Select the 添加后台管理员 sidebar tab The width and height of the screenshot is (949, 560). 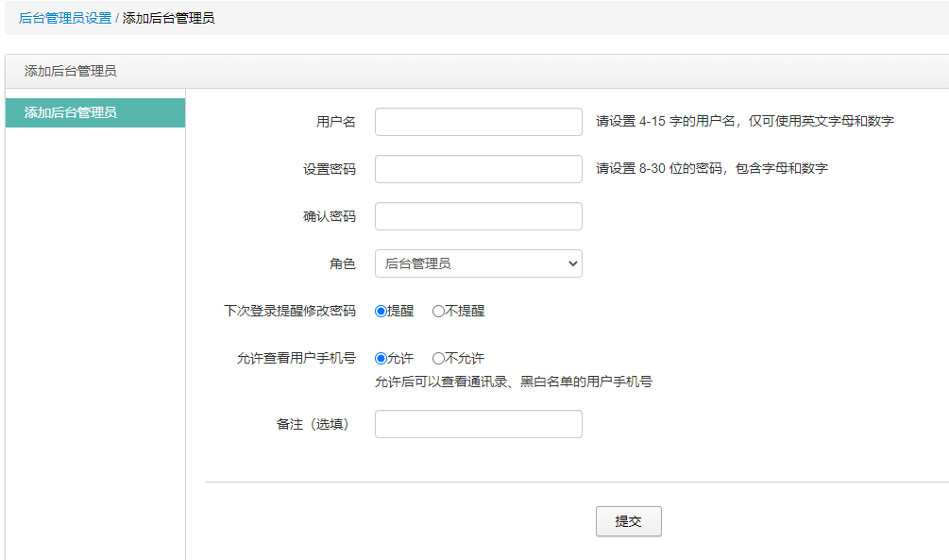95,112
